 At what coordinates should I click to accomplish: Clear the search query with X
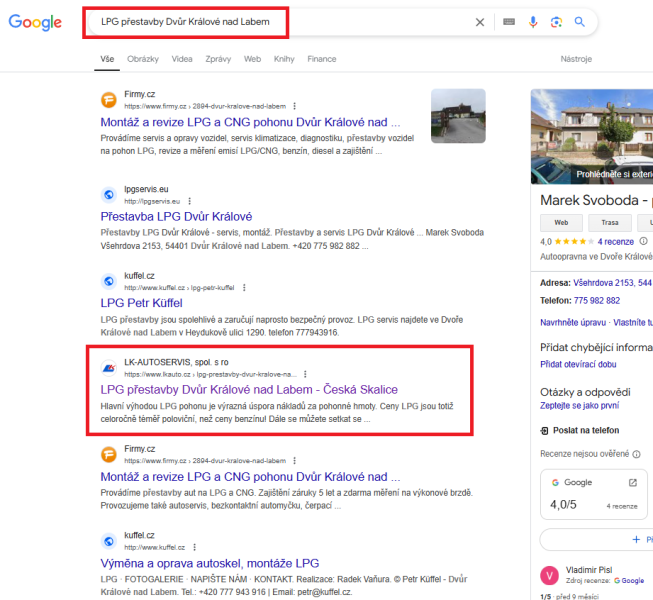pyautogui.click(x=480, y=22)
